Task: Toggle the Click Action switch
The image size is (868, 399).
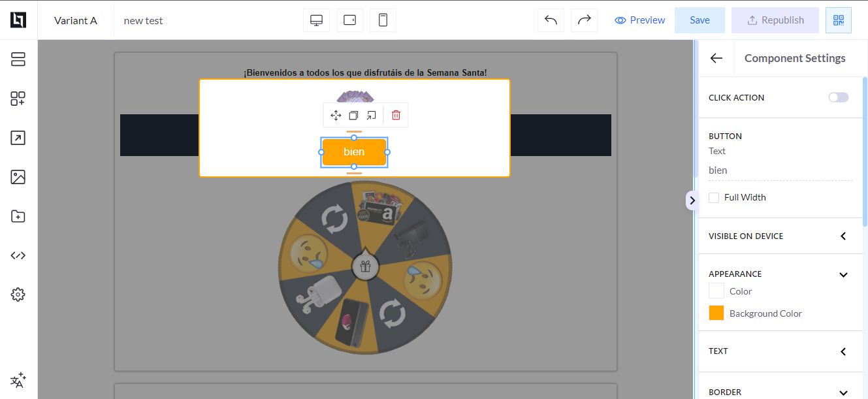Action: 838,97
